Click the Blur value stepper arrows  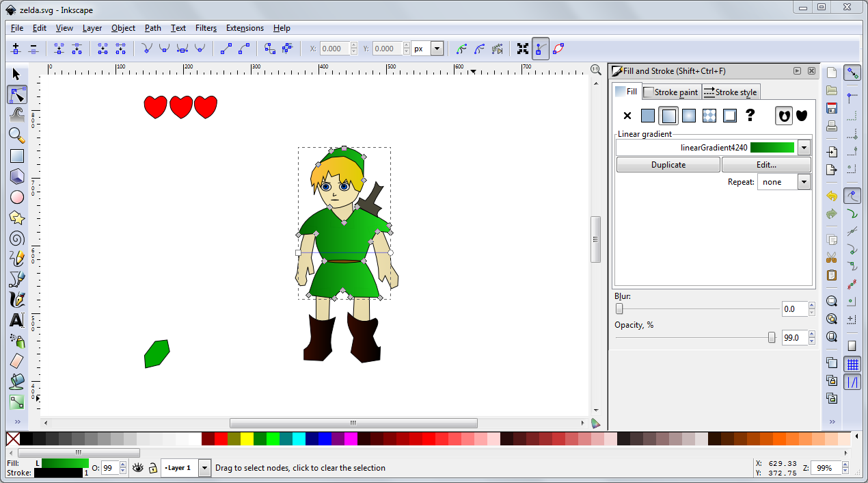click(x=811, y=309)
